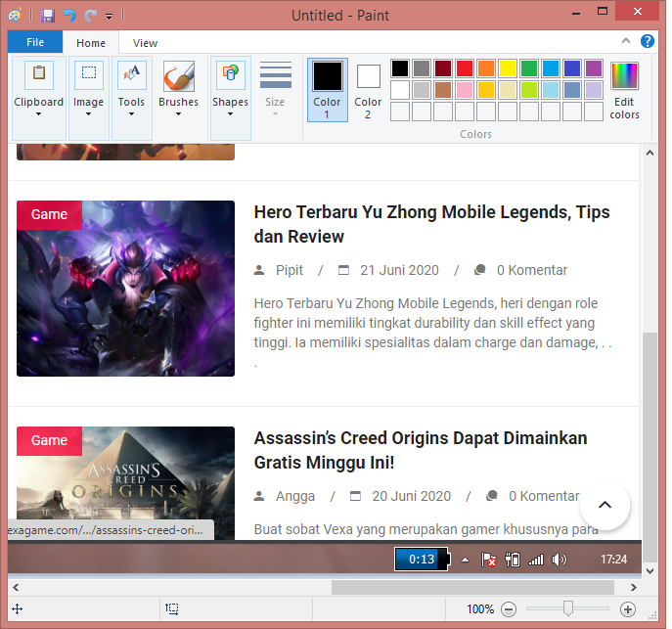Screen dimensions: 672x629
Task: Click the Redo arrow icon
Action: click(x=91, y=16)
